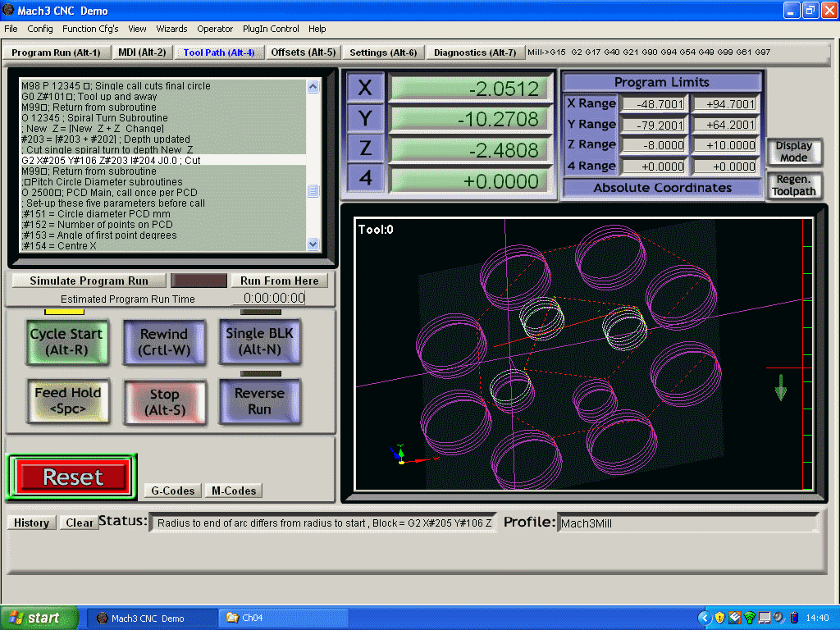The width and height of the screenshot is (840, 630).
Task: Open the Operator menu
Action: coord(215,29)
